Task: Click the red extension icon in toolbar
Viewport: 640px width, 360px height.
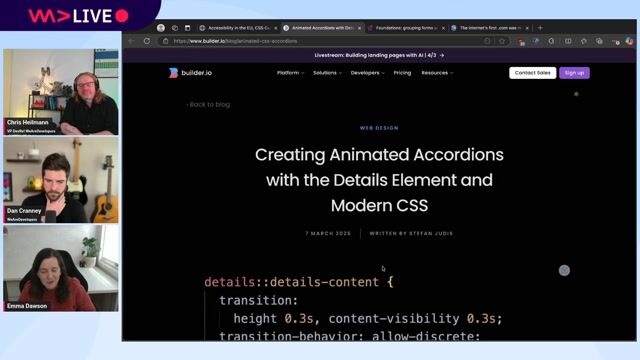Action: (521, 41)
